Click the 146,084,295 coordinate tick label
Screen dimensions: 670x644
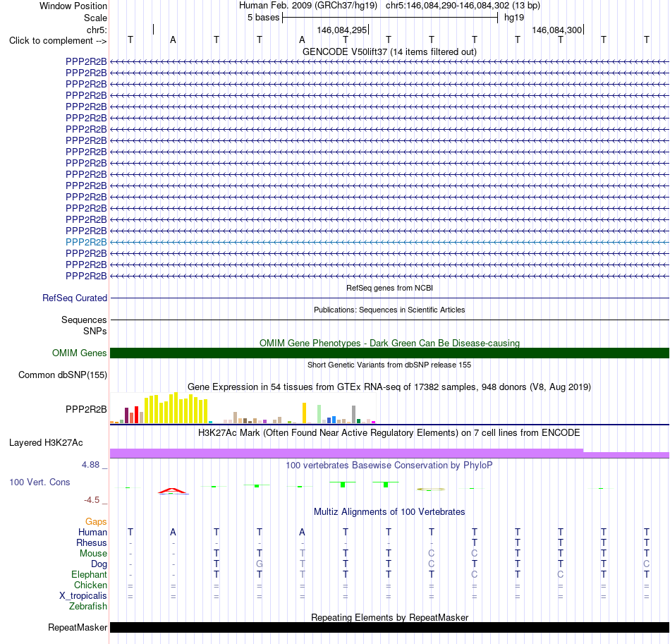point(342,30)
